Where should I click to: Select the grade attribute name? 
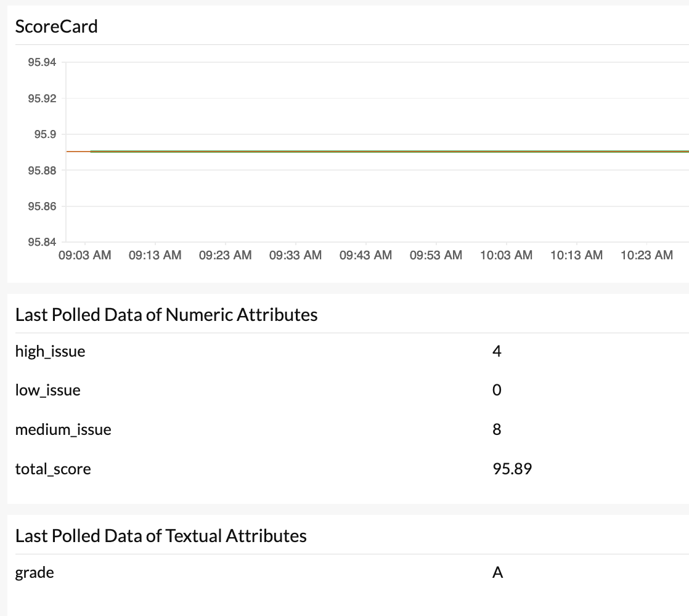click(35, 573)
